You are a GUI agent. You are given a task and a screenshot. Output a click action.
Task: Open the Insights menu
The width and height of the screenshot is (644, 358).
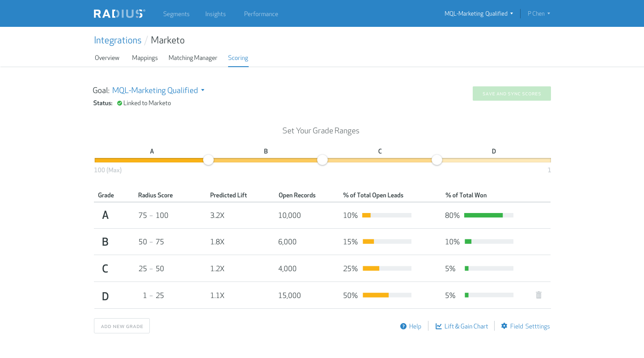pyautogui.click(x=216, y=14)
